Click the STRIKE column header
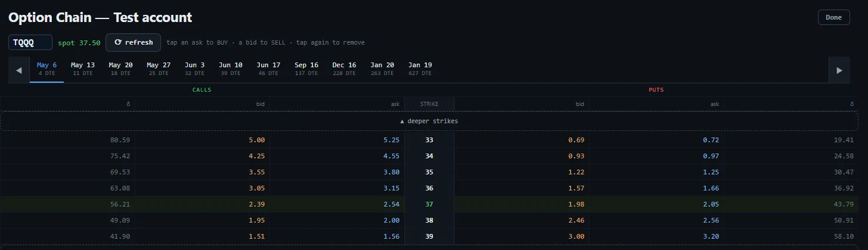The height and width of the screenshot is (250, 868). pos(429,104)
